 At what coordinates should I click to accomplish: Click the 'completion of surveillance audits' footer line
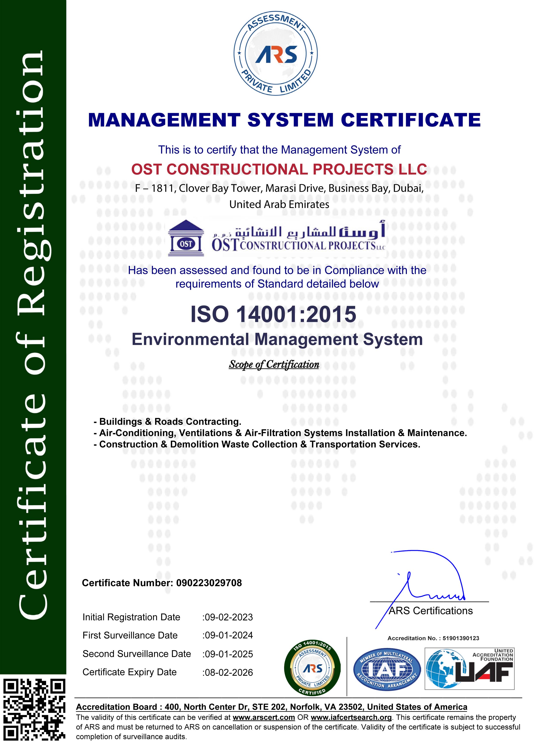(x=131, y=737)
